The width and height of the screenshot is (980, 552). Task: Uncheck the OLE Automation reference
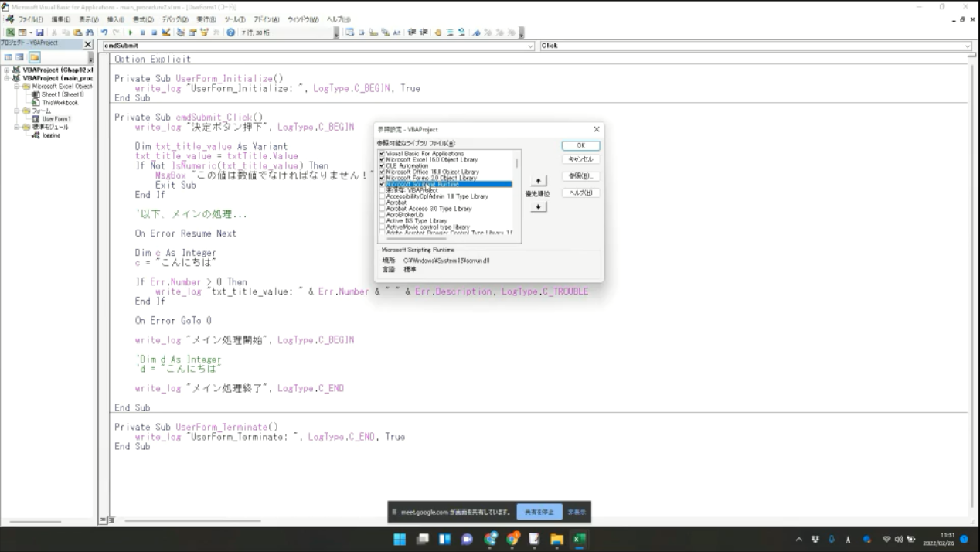382,165
